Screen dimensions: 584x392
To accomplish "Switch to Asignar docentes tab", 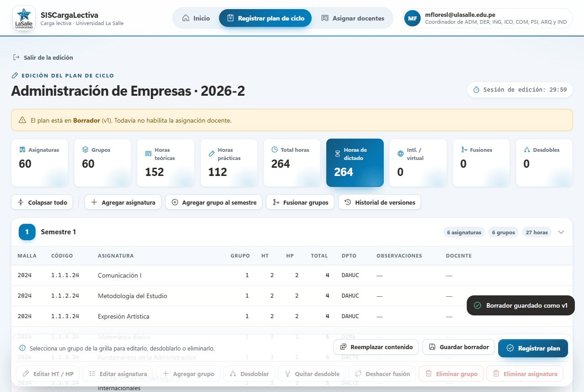I will (353, 18).
